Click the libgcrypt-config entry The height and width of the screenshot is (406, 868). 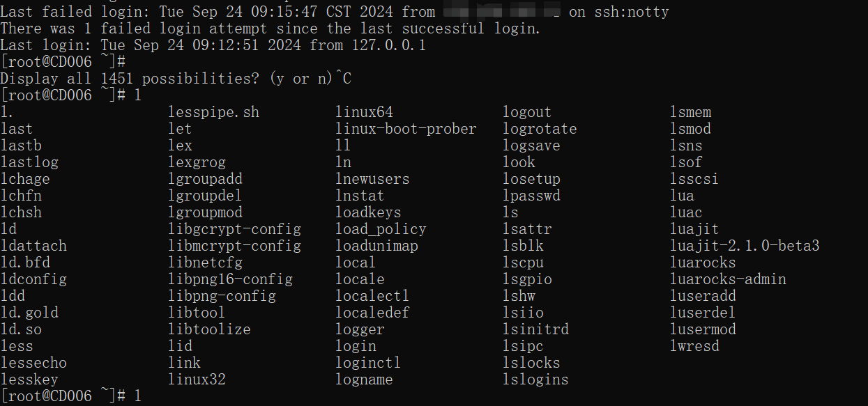pyautogui.click(x=235, y=229)
